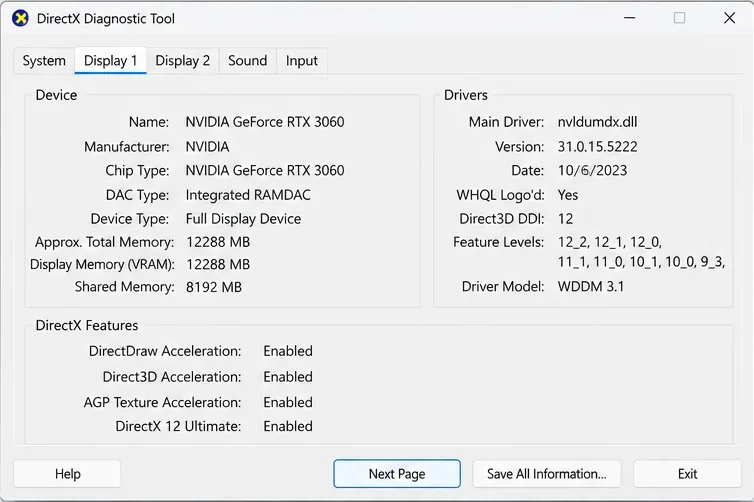The image size is (754, 502).
Task: Click the feature levels 11_1, 11_0 line
Action: pos(641,262)
